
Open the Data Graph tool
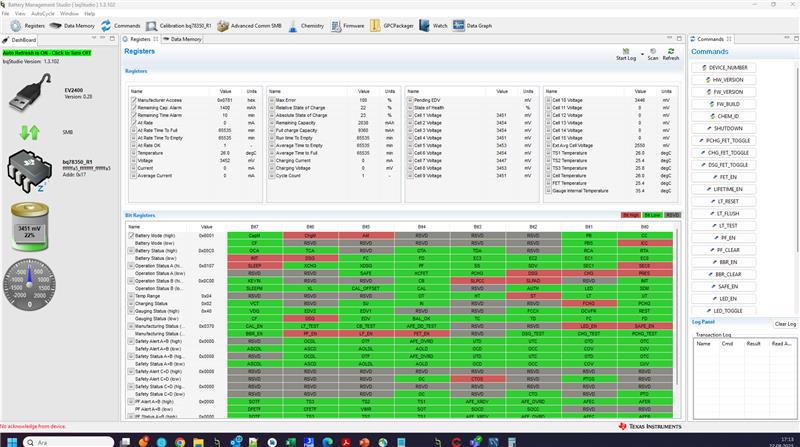tap(472, 26)
